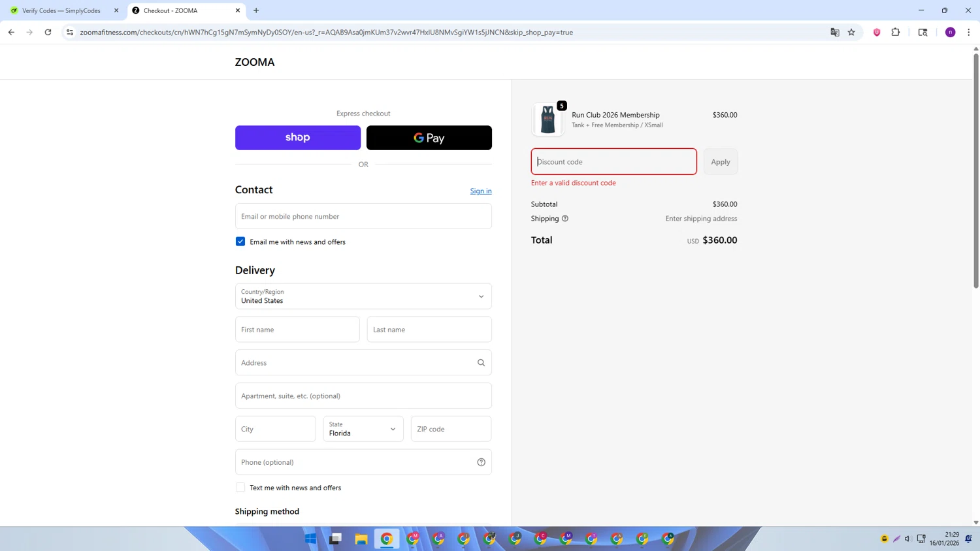Click the search icon in the Address field
This screenshot has height=551, width=980.
pyautogui.click(x=481, y=363)
